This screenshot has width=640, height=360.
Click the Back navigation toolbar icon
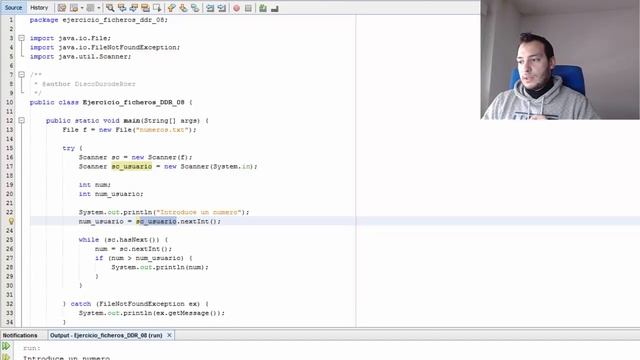click(x=74, y=8)
